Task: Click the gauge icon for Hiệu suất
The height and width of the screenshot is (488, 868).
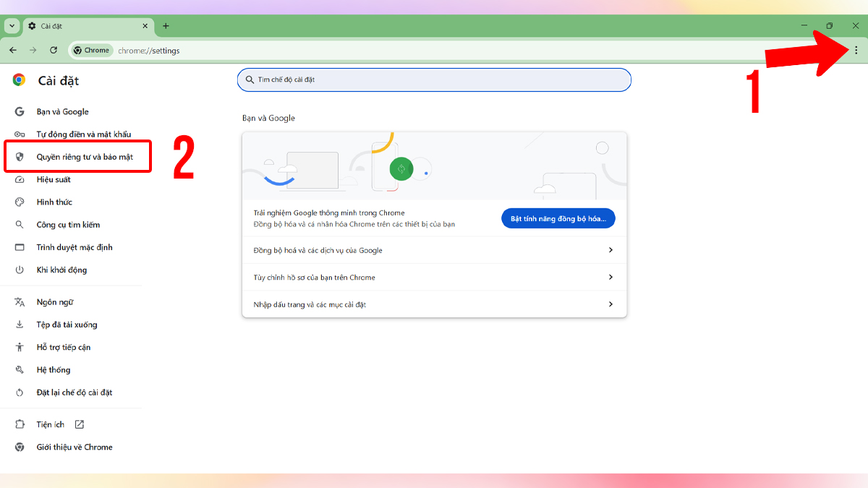Action: click(20, 179)
